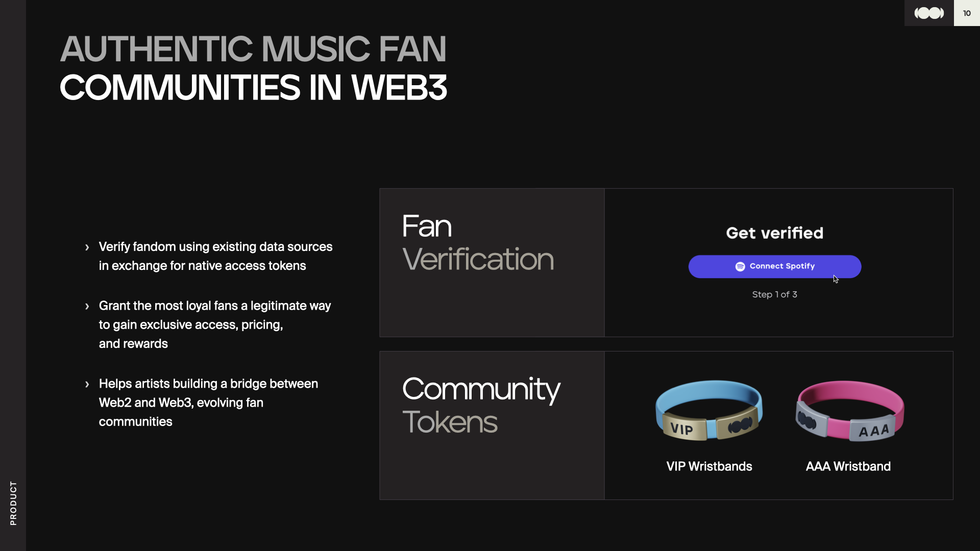Click the Connect Spotify button
Viewport: 980px width, 551px height.
[774, 266]
